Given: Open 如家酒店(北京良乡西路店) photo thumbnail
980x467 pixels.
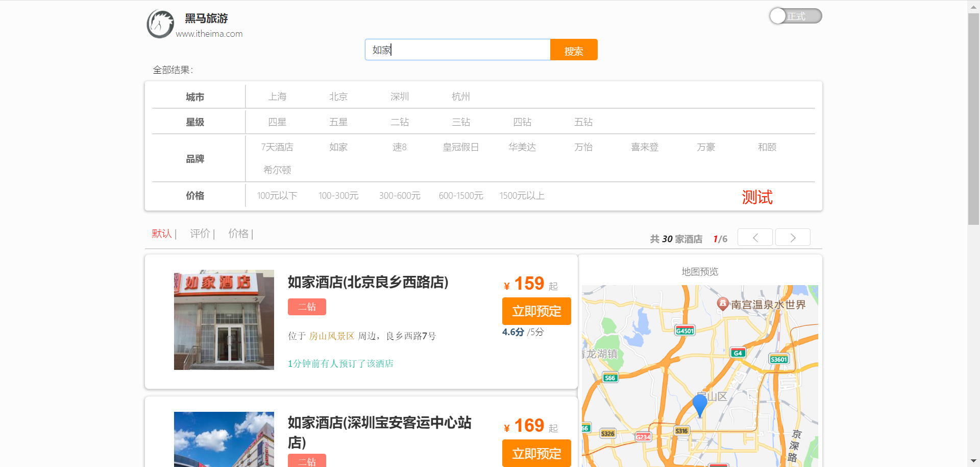Looking at the screenshot, I should tap(224, 320).
